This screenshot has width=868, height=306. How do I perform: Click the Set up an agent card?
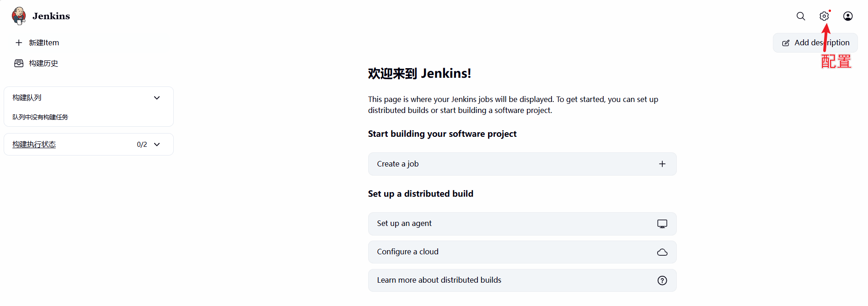[x=522, y=224]
